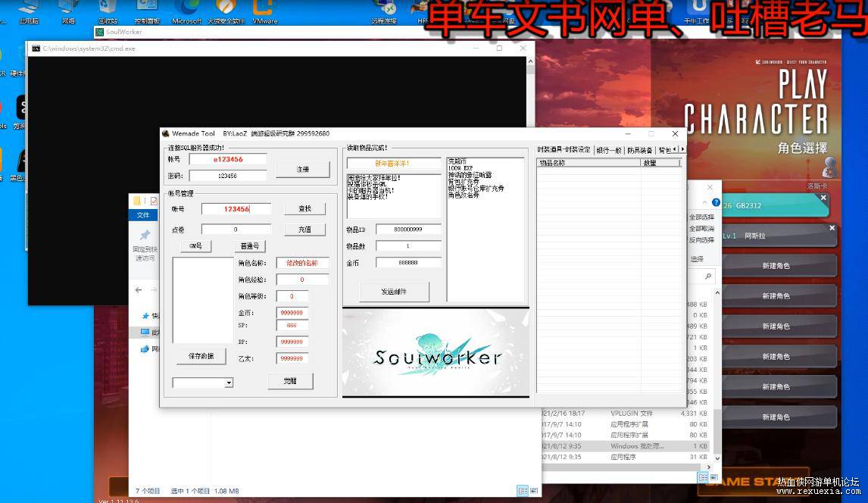Open the 文件 tab in File Explorer
The width and height of the screenshot is (868, 503).
[x=143, y=215]
